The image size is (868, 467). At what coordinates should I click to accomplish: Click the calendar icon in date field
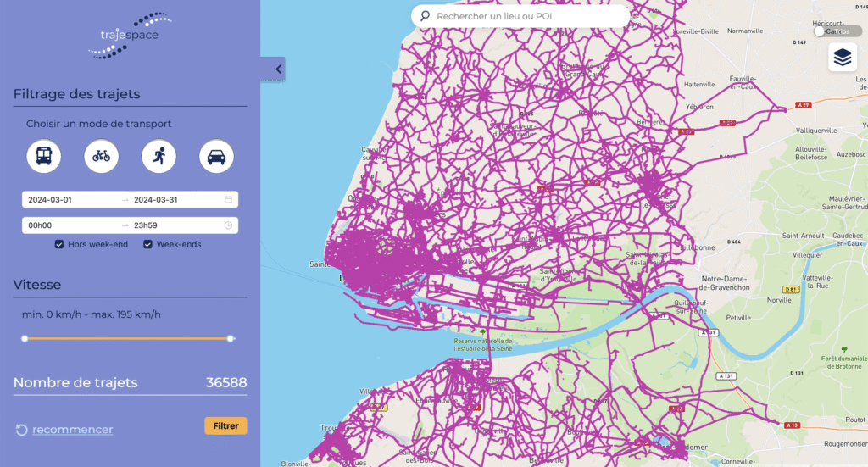pyautogui.click(x=228, y=200)
